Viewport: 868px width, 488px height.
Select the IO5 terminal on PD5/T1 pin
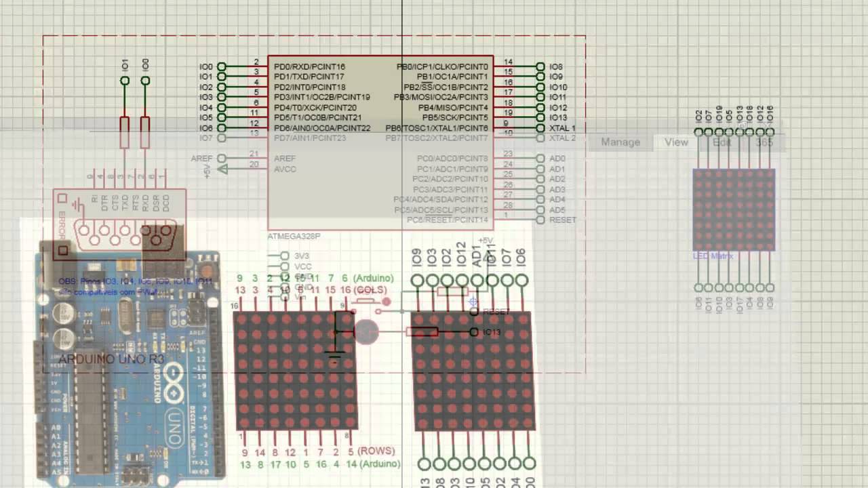coord(221,117)
